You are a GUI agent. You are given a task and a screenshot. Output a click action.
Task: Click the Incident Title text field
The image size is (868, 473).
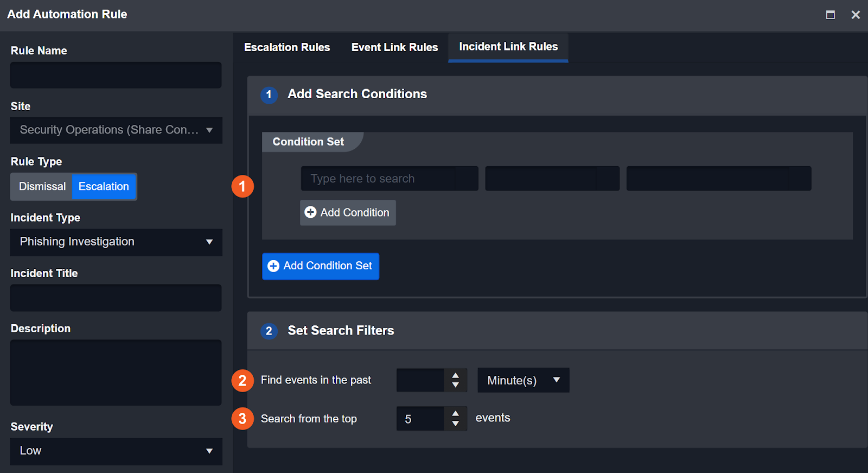[116, 298]
